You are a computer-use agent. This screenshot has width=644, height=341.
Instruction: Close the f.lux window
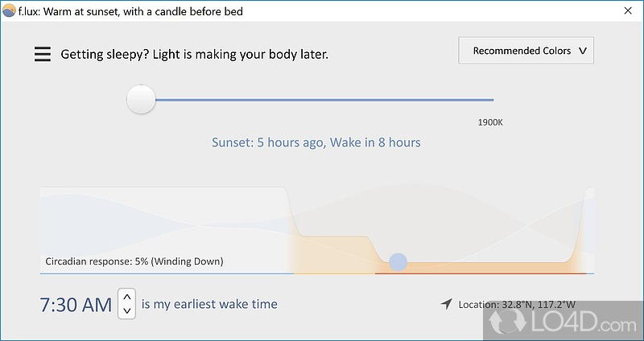(x=628, y=11)
